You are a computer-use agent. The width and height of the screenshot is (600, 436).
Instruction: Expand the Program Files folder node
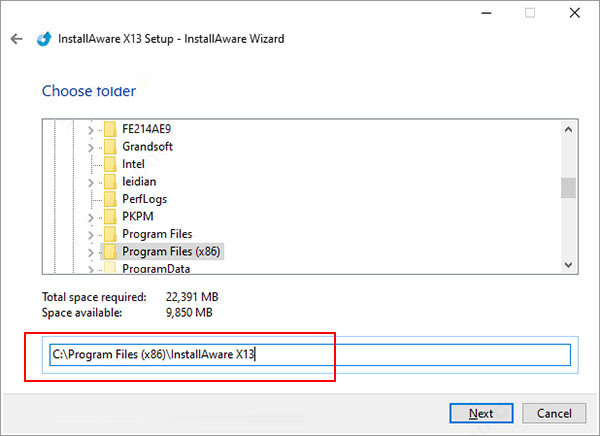click(x=91, y=235)
